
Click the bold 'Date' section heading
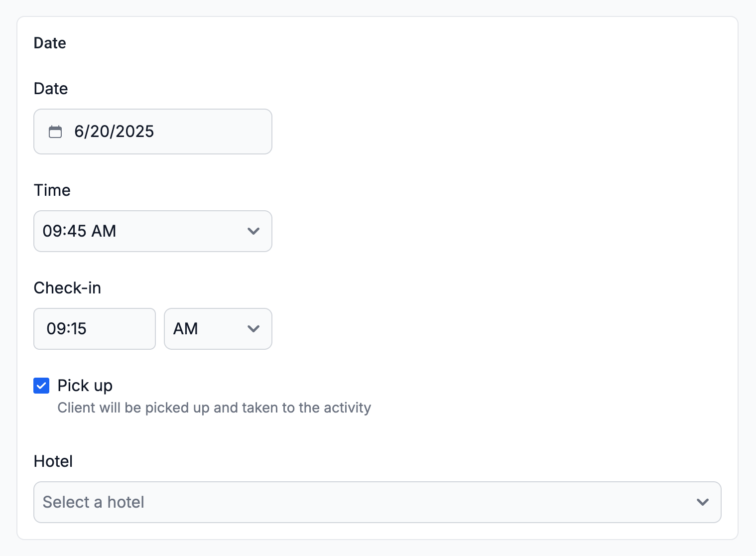[x=50, y=43]
